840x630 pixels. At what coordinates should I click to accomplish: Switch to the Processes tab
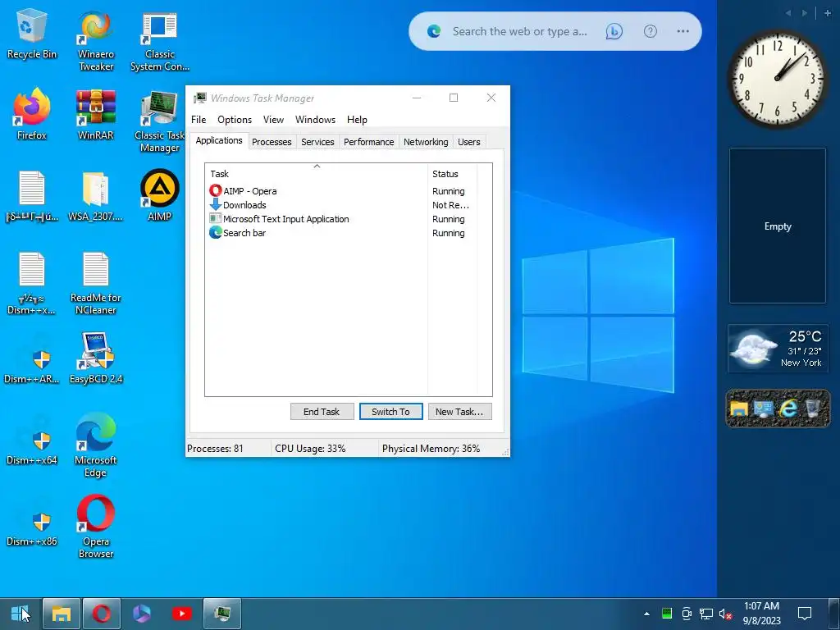[272, 142]
